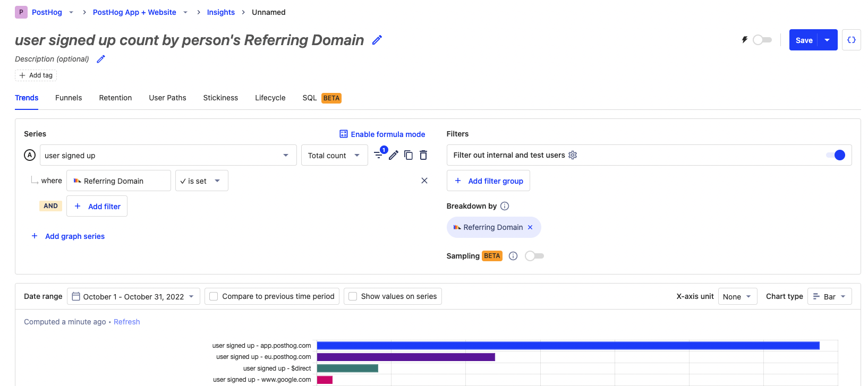Toggle off Filter out internal and test users
The height and width of the screenshot is (386, 868).
pos(835,155)
